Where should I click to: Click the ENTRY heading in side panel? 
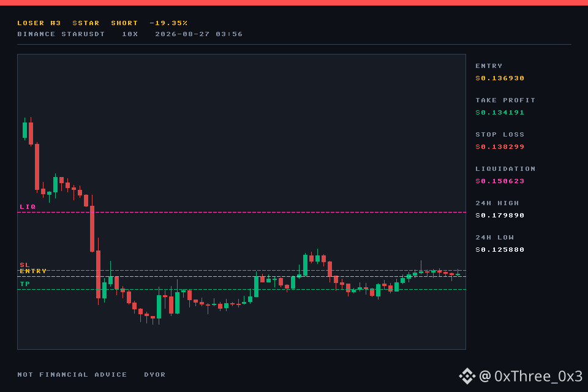(489, 66)
